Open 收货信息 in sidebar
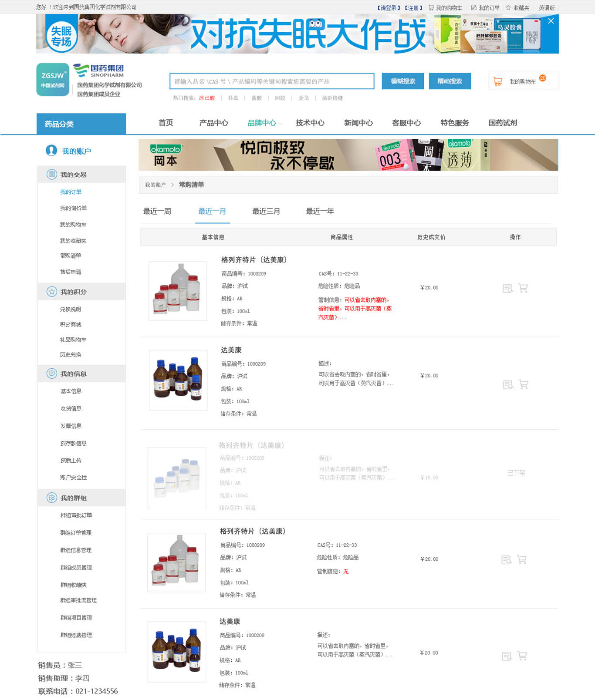This screenshot has height=700, width=595. pyautogui.click(x=71, y=408)
